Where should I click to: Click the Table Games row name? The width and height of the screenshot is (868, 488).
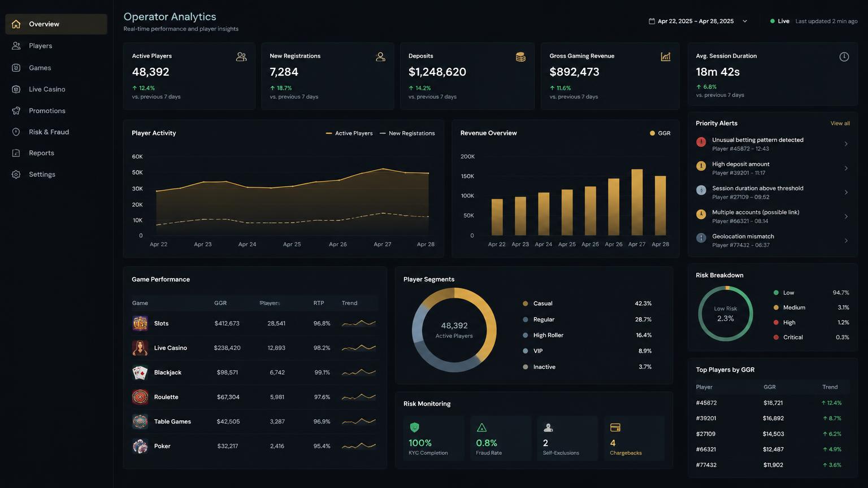tap(172, 421)
